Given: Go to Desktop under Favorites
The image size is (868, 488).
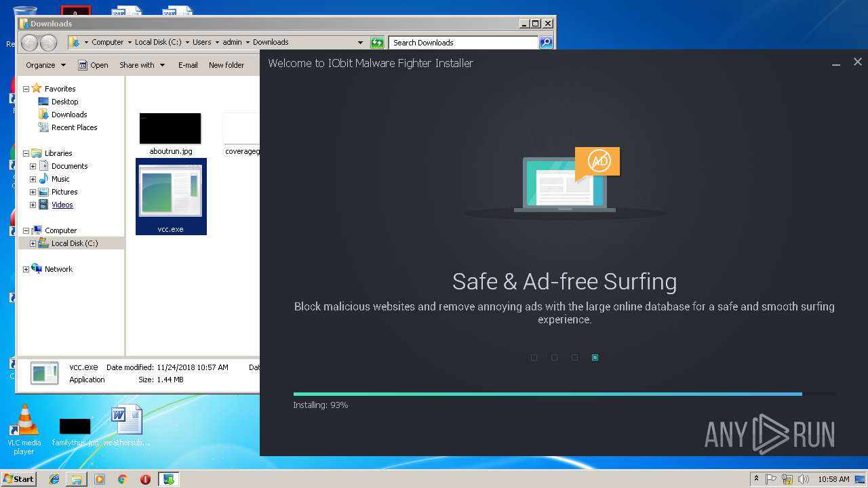Looking at the screenshot, I should point(64,102).
